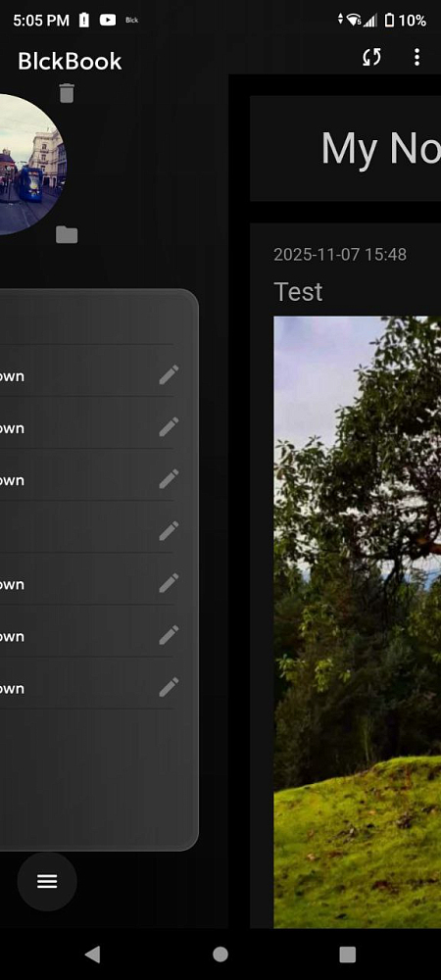Tap the pencil icon on seventh list row
The image size is (441, 980).
[x=169, y=687]
